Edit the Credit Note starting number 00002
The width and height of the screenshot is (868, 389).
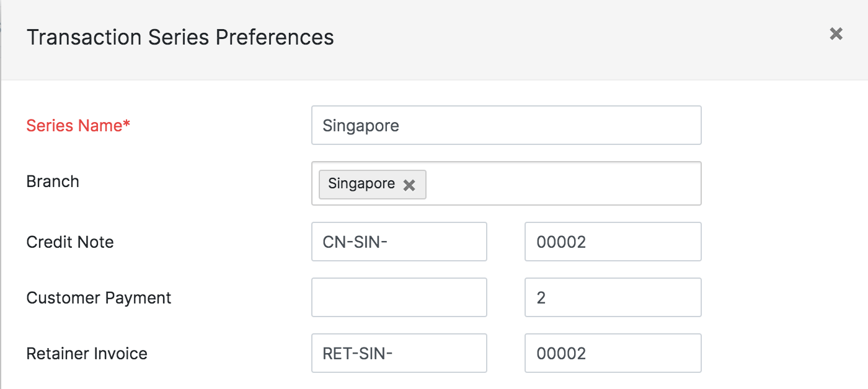click(612, 242)
